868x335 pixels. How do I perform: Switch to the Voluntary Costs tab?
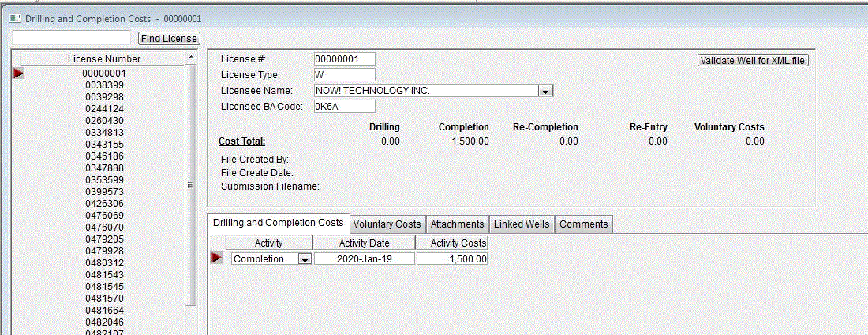click(387, 224)
